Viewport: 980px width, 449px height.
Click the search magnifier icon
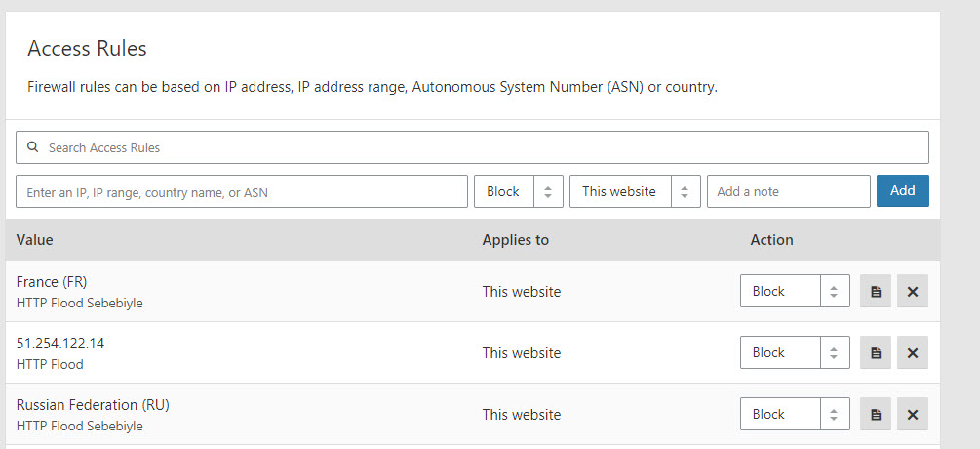[x=33, y=147]
